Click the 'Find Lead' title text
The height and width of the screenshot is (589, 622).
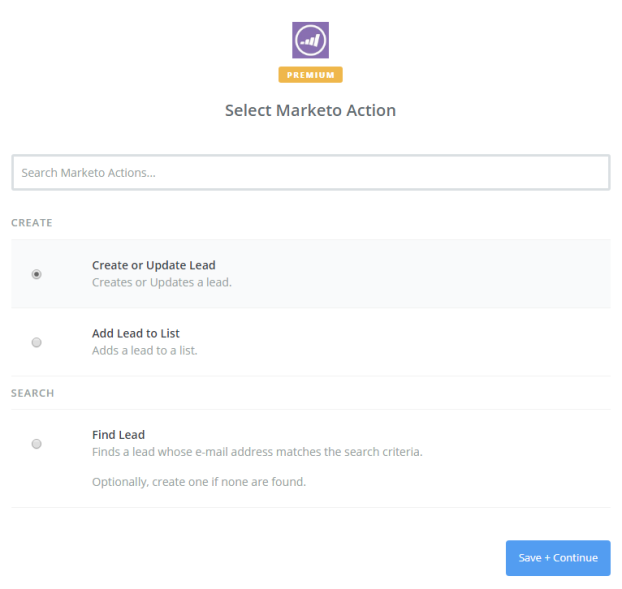click(x=118, y=435)
